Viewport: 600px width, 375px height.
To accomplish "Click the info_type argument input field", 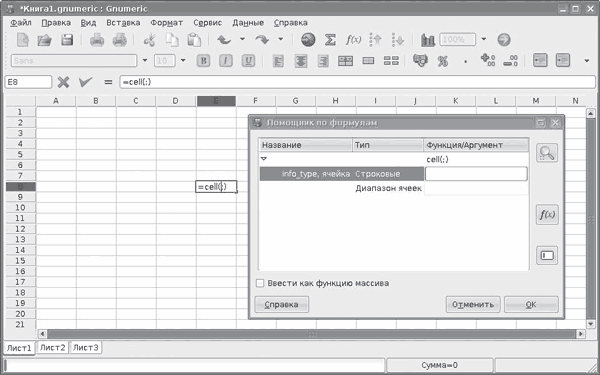I will [x=476, y=174].
